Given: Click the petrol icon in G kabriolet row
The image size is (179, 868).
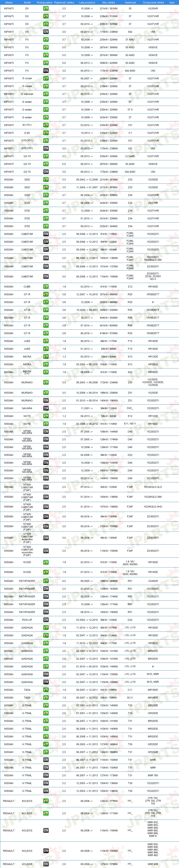Looking at the screenshot, I should 46,94.
